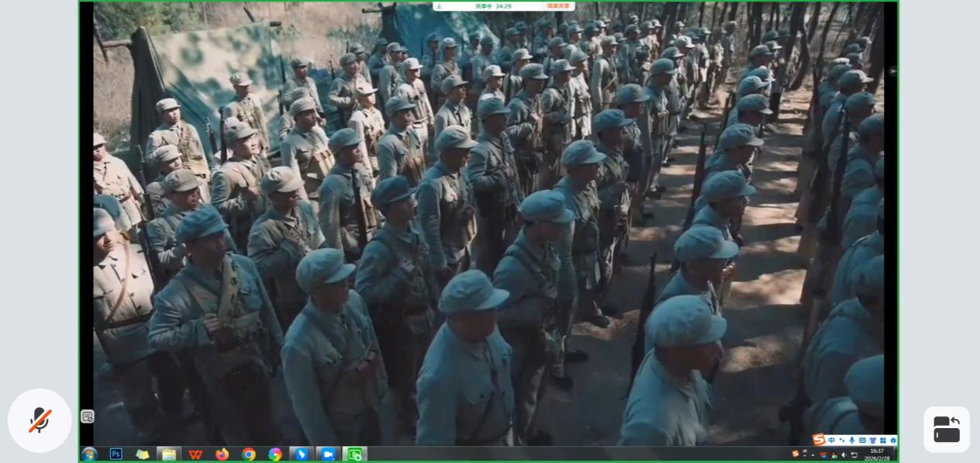Screen dimensions: 980x463
Task: Open Sogou soft keyboard
Action: point(862,441)
